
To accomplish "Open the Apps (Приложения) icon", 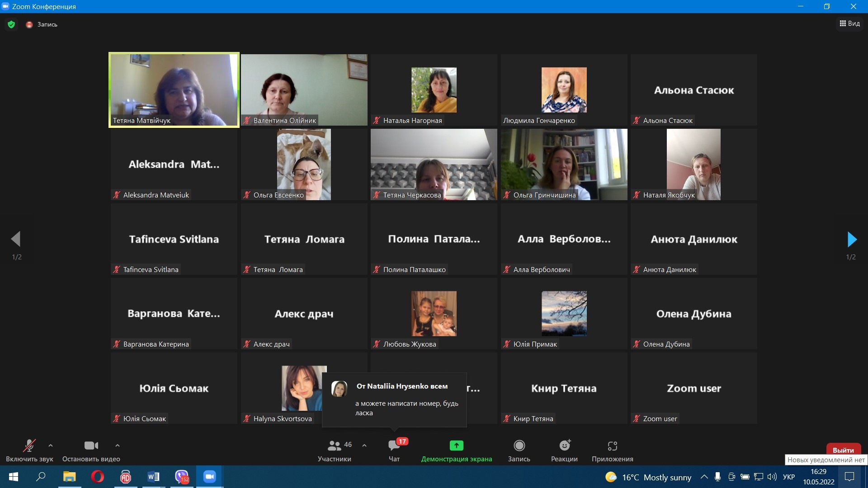I will 612,446.
